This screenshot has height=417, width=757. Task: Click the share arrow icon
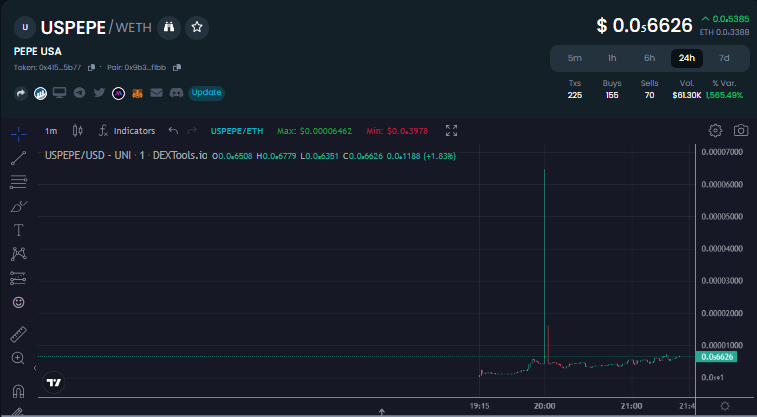click(x=21, y=93)
